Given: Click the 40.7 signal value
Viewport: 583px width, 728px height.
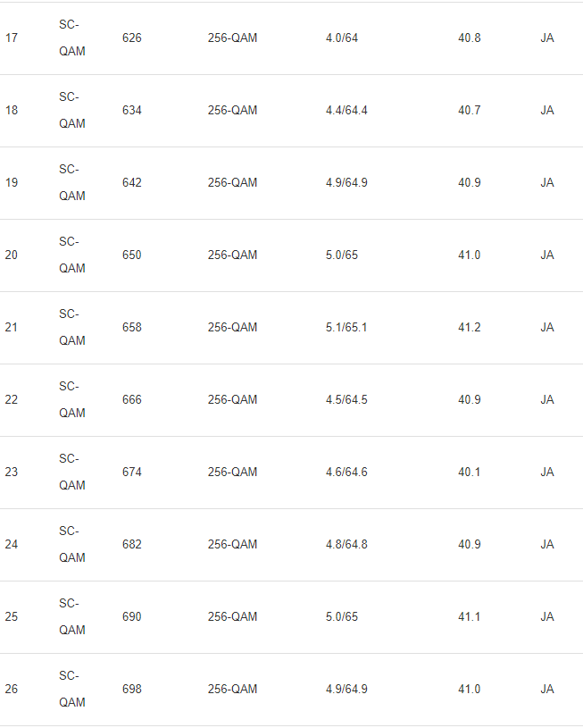Looking at the screenshot, I should [x=469, y=111].
